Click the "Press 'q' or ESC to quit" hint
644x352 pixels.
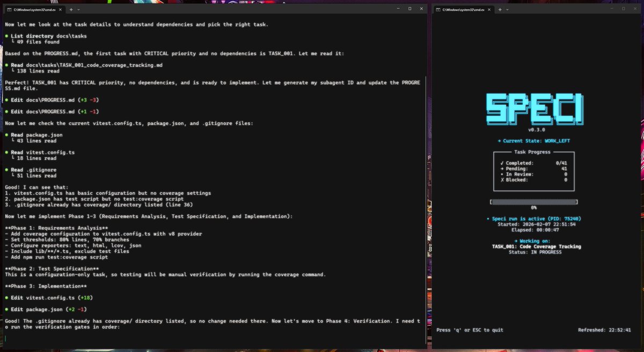pos(470,330)
